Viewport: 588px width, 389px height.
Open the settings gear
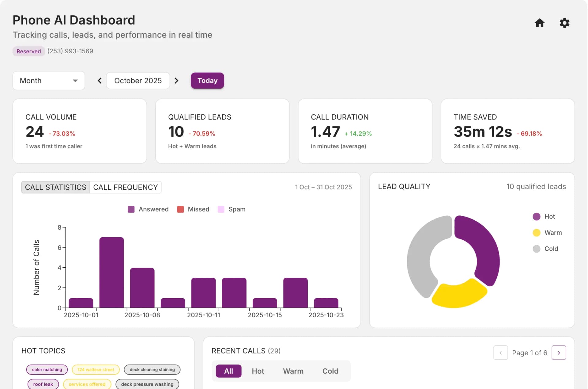coord(564,23)
